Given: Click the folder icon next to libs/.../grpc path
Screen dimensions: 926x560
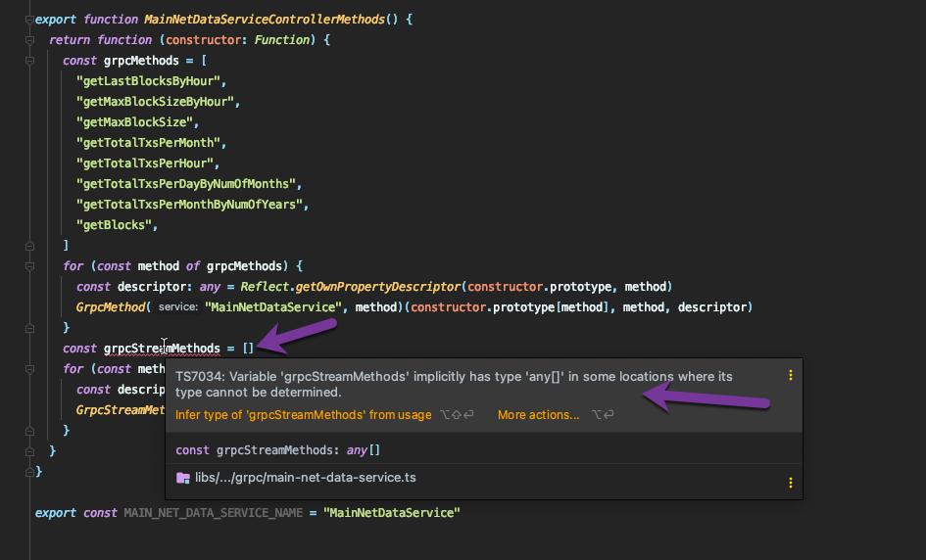Looking at the screenshot, I should (x=183, y=478).
